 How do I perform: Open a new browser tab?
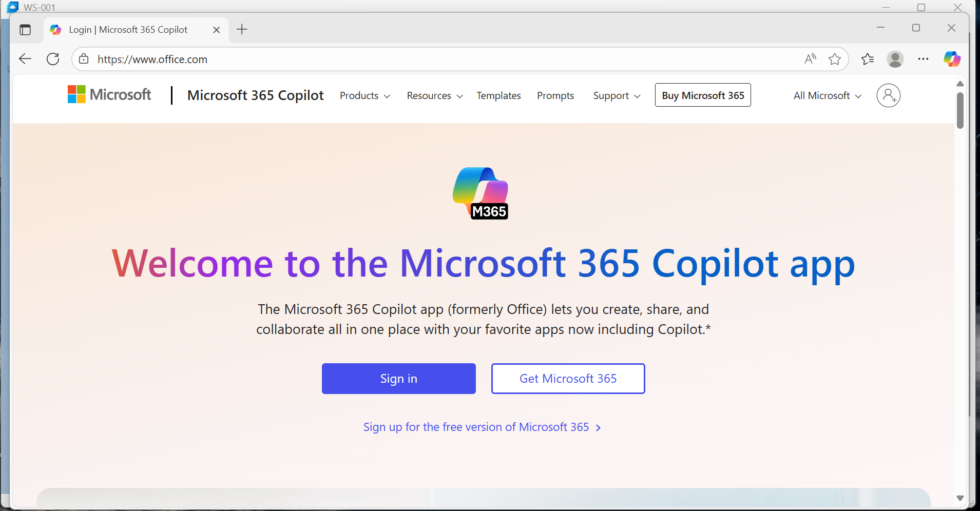(242, 30)
